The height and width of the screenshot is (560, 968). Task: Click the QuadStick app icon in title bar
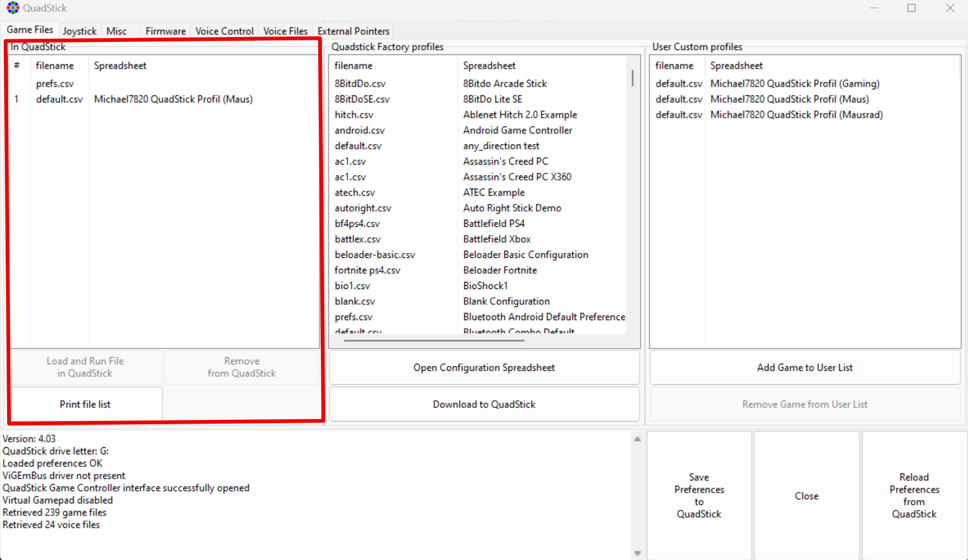pyautogui.click(x=13, y=8)
